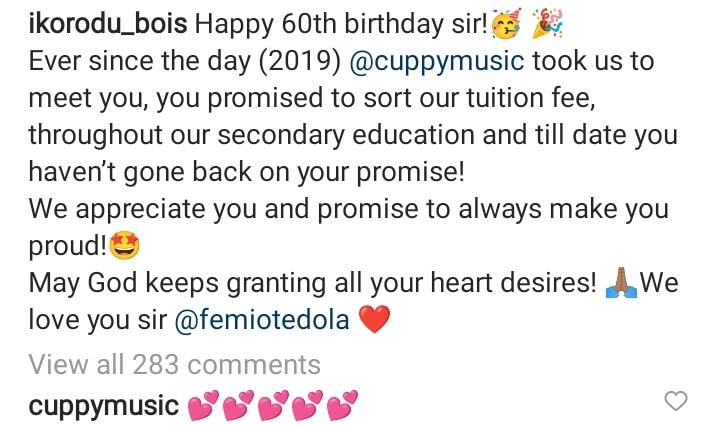Viewport: 720px width, 425px height.
Task: Click the last pink hearts emoji
Action: click(342, 405)
